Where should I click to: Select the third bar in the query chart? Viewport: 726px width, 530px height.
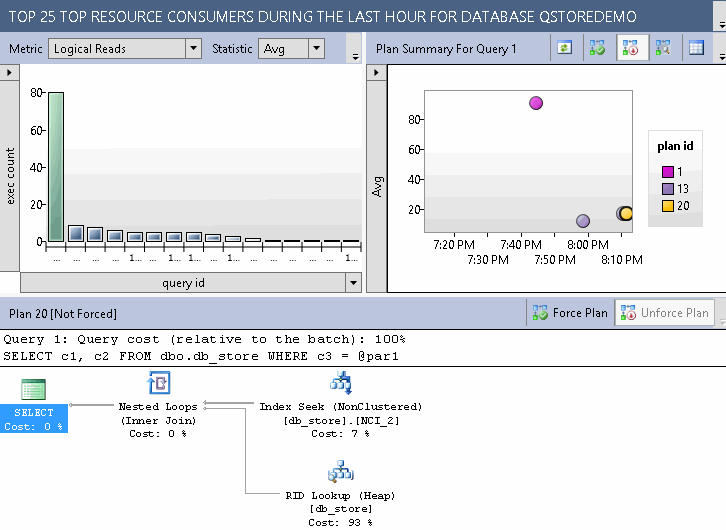click(x=95, y=234)
